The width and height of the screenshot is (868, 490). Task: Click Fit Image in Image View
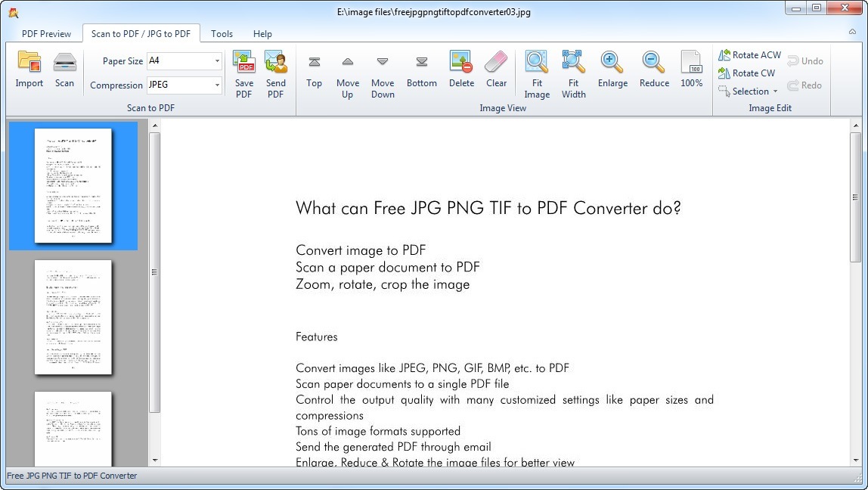(x=537, y=72)
